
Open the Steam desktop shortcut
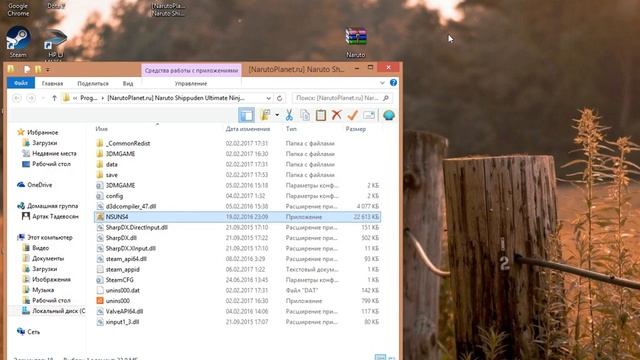tap(18, 42)
